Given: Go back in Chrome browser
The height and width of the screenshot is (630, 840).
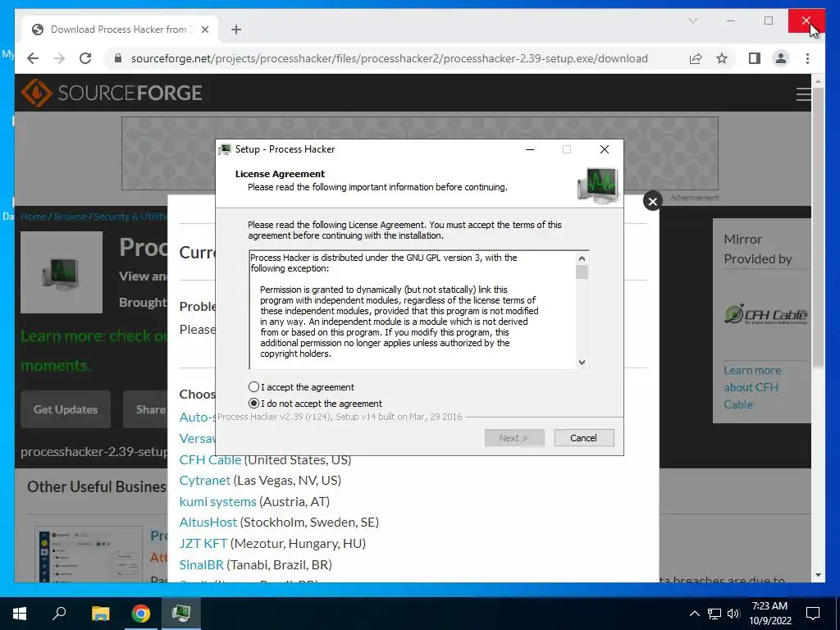Looking at the screenshot, I should [33, 58].
